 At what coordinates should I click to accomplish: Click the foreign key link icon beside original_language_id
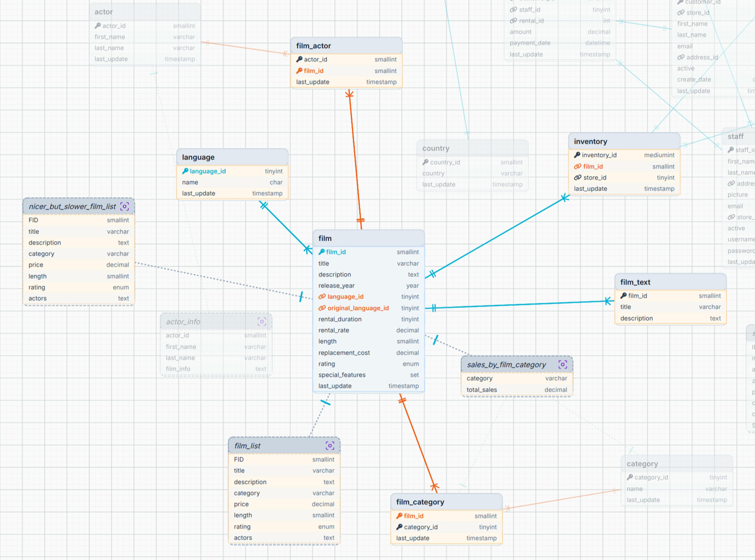[x=322, y=308]
